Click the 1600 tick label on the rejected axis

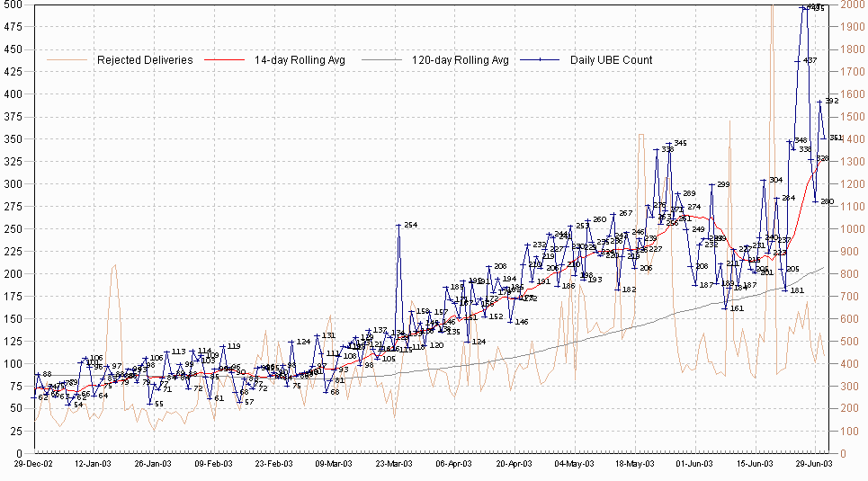tap(853, 94)
